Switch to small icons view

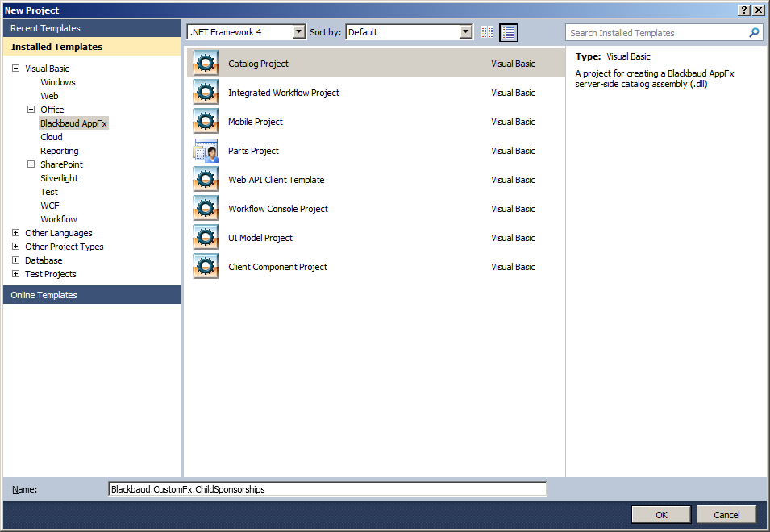coord(487,32)
